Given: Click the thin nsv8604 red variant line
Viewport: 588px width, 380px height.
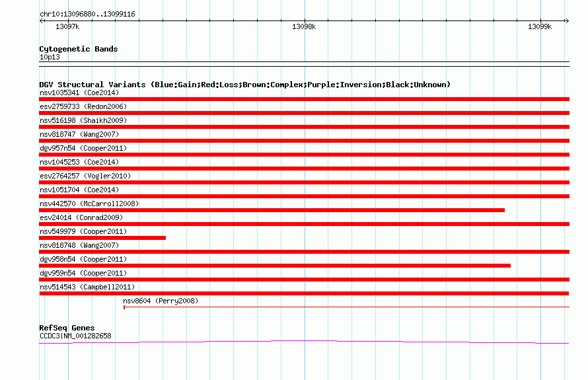Looking at the screenshot, I should click(x=346, y=307).
